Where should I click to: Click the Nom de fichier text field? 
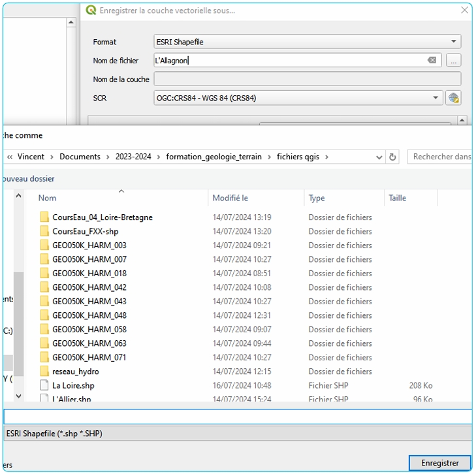[x=287, y=61]
